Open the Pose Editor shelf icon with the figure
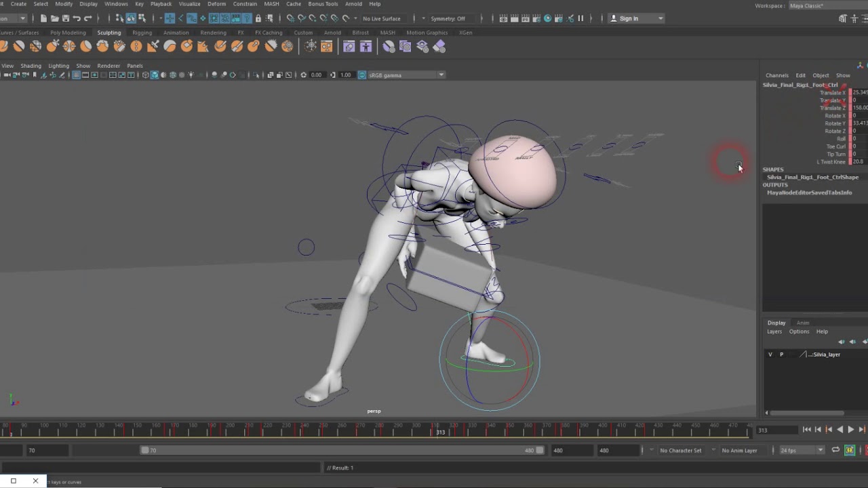868x488 pixels. pos(366,46)
